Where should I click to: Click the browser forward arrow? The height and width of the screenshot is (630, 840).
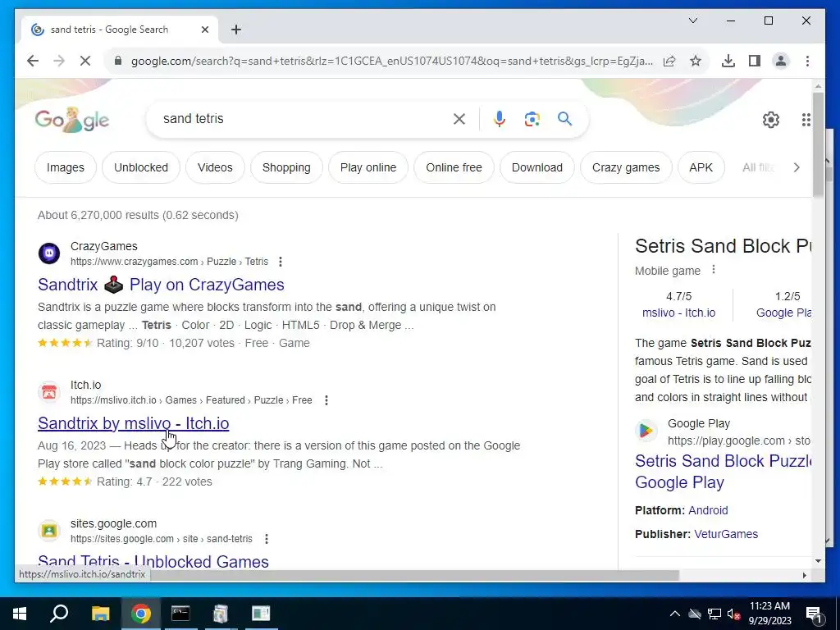pyautogui.click(x=59, y=61)
